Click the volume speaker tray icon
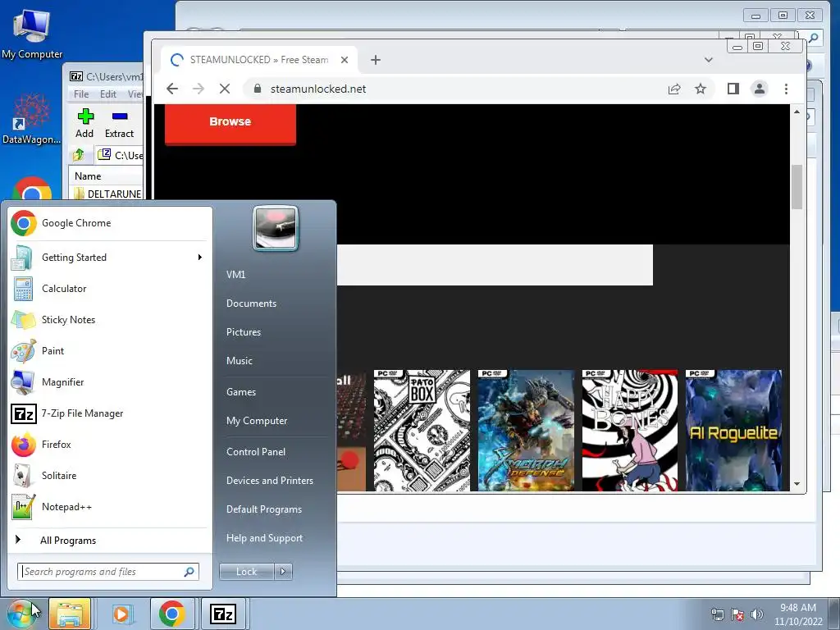The image size is (840, 630). pyautogui.click(x=756, y=614)
